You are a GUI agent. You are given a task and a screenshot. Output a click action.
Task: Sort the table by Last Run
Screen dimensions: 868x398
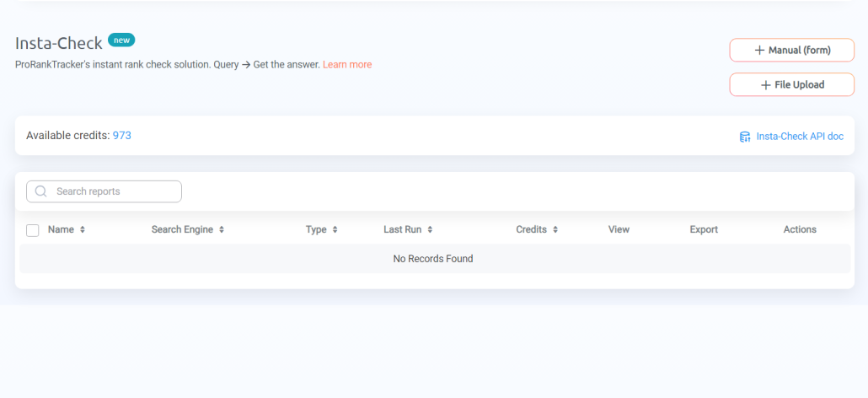click(x=408, y=229)
